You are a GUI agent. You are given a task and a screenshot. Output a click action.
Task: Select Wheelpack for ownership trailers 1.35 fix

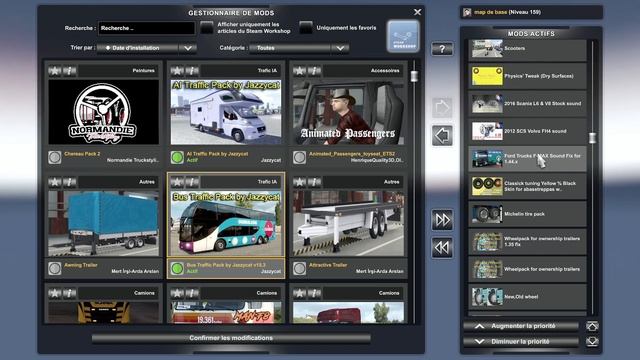[x=527, y=242]
